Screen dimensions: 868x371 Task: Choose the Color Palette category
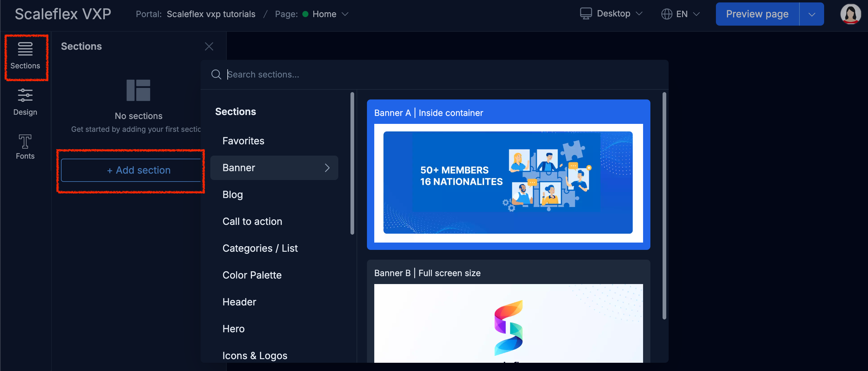(x=252, y=275)
